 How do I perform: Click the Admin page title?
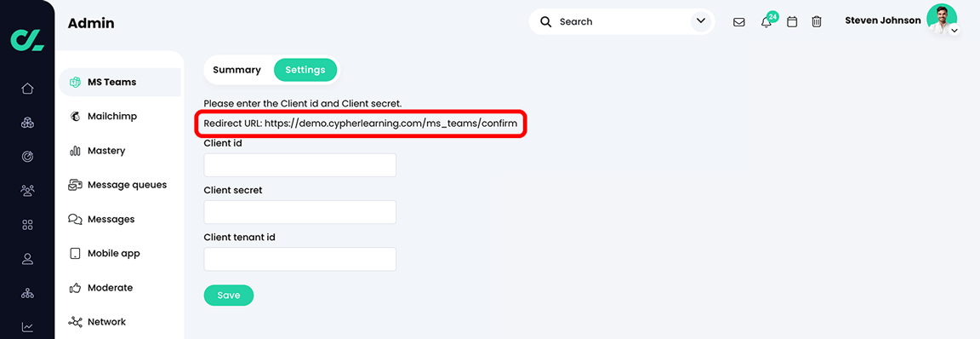click(91, 24)
